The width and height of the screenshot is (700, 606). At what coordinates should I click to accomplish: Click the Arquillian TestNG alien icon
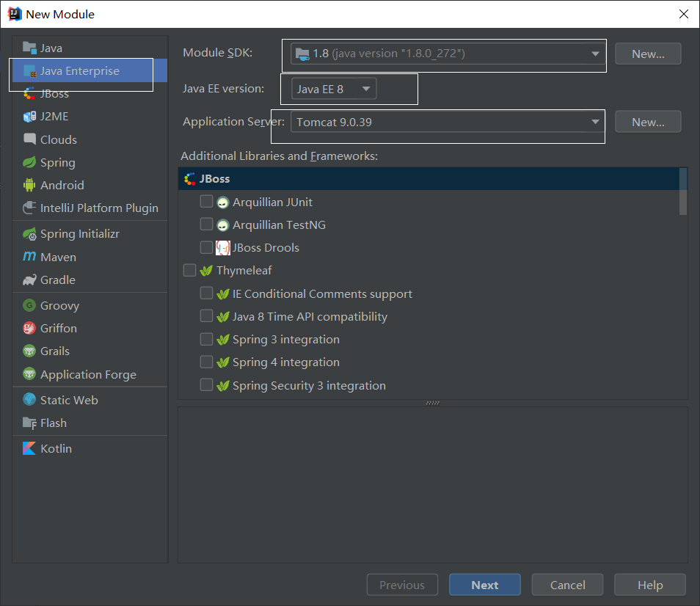tap(223, 225)
